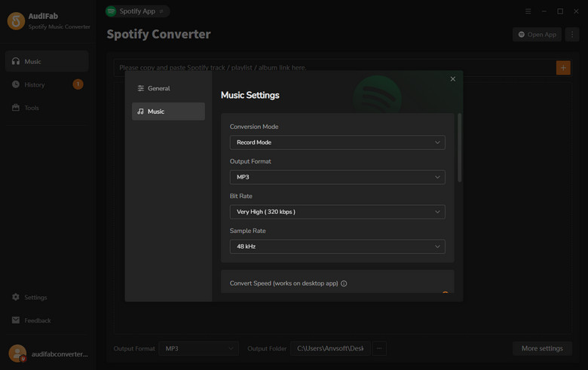This screenshot has width=588, height=370.
Task: Click the headphones Music icon
Action: (x=16, y=61)
